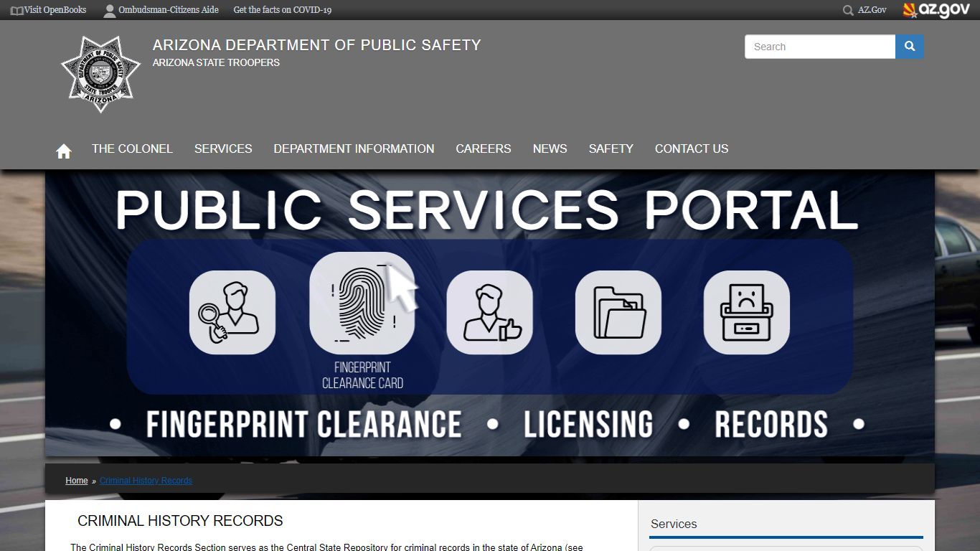
Task: Open the Careers menu
Action: coord(484,149)
